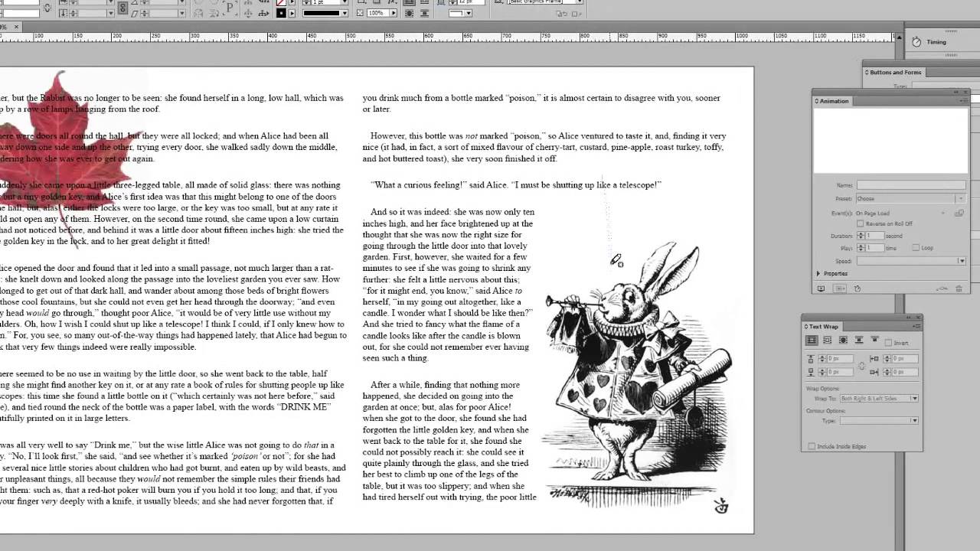Viewport: 980px width, 551px height.
Task: Select the Text Wrap panel tab
Action: click(x=822, y=327)
